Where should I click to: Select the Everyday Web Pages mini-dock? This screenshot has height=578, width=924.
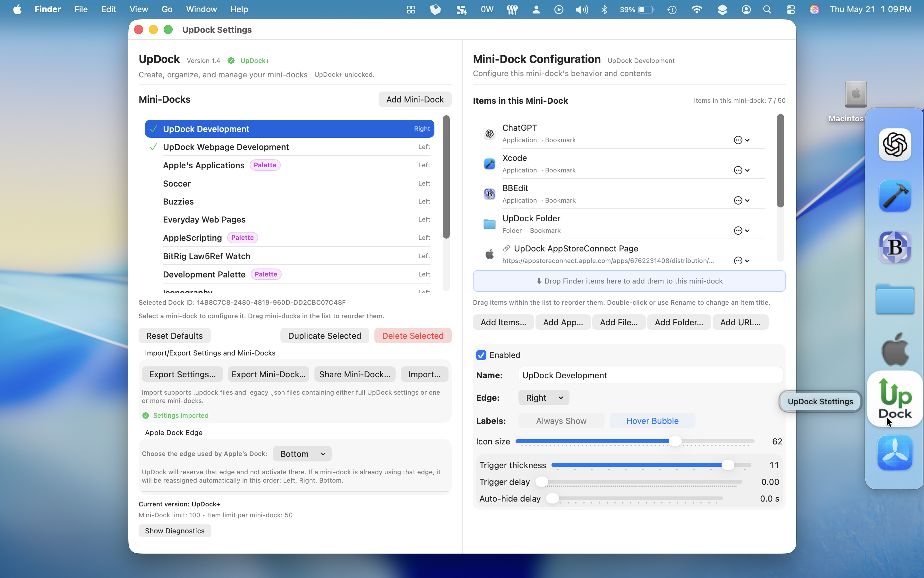click(289, 219)
